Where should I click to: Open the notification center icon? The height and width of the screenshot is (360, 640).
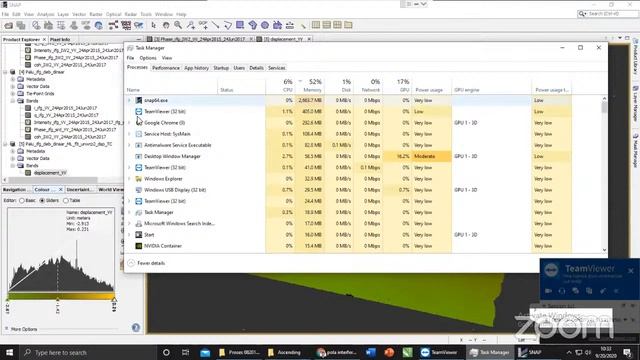(628, 352)
